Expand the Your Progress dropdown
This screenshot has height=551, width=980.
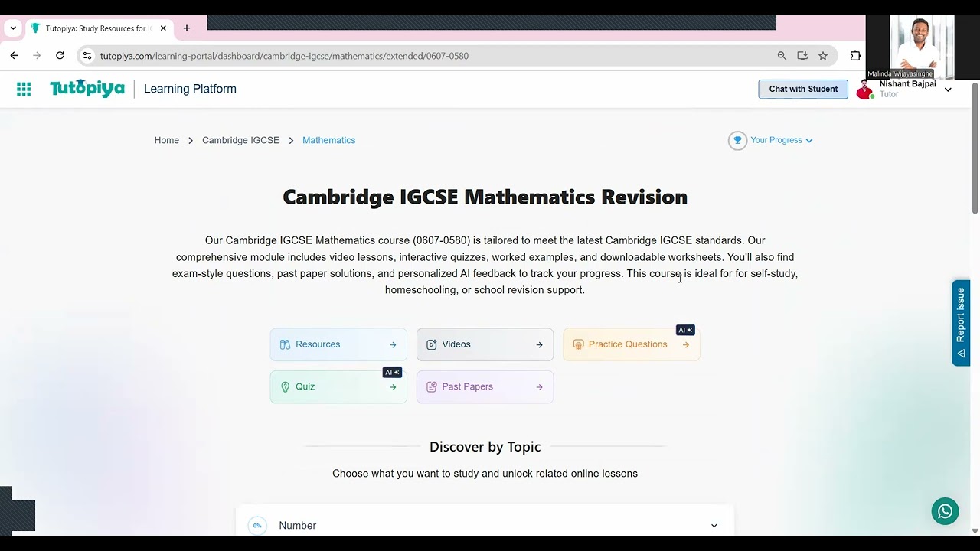point(782,140)
